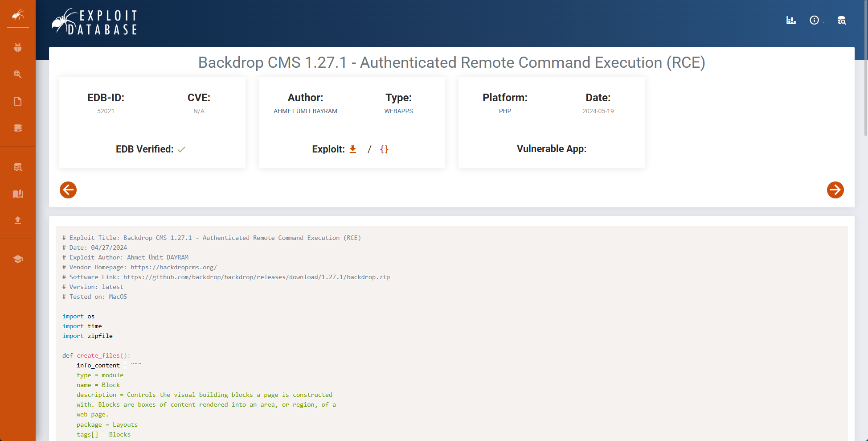The height and width of the screenshot is (441, 868).
Task: Click the GitHub software link line in code
Action: [x=226, y=277]
